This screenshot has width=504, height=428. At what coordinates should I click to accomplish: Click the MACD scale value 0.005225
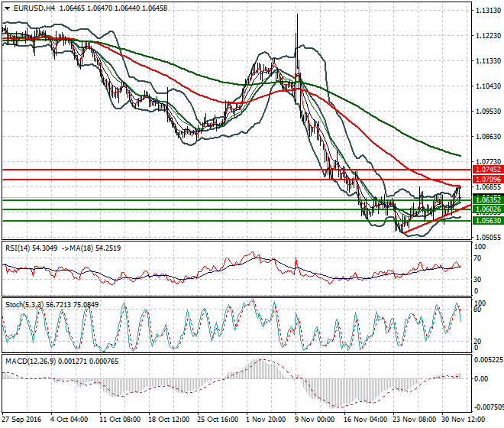[489, 360]
